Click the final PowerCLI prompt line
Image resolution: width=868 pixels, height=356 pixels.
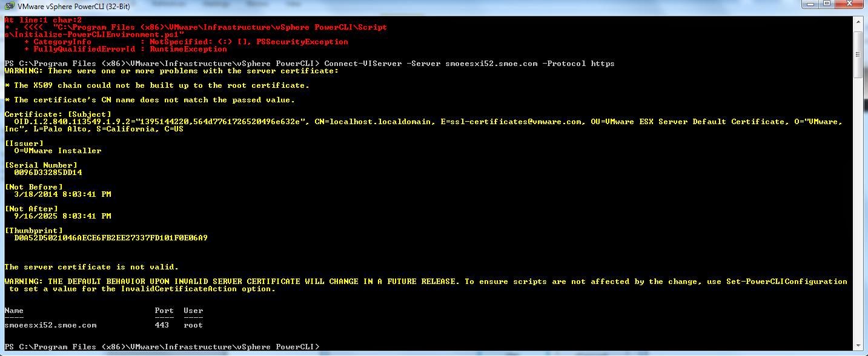[162, 347]
